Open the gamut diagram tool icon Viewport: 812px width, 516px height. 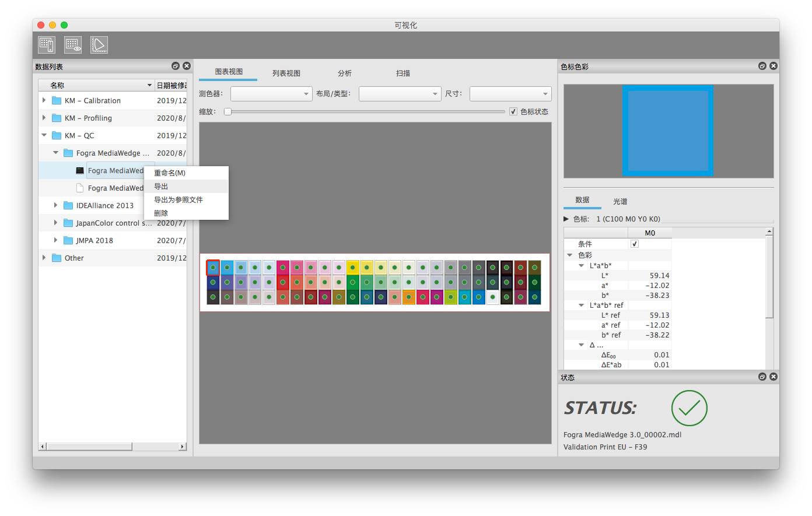pyautogui.click(x=99, y=45)
